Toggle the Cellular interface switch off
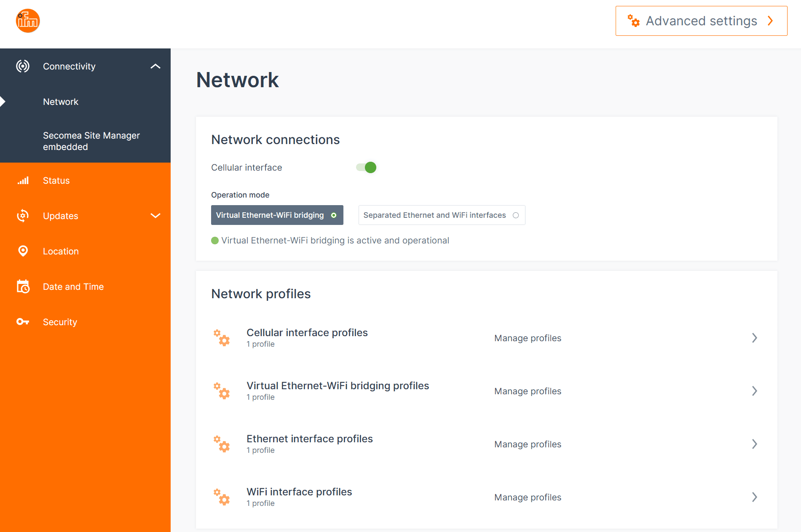 click(x=366, y=168)
